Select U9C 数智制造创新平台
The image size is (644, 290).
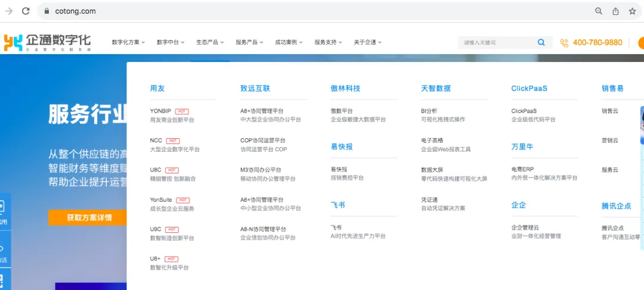tap(172, 234)
